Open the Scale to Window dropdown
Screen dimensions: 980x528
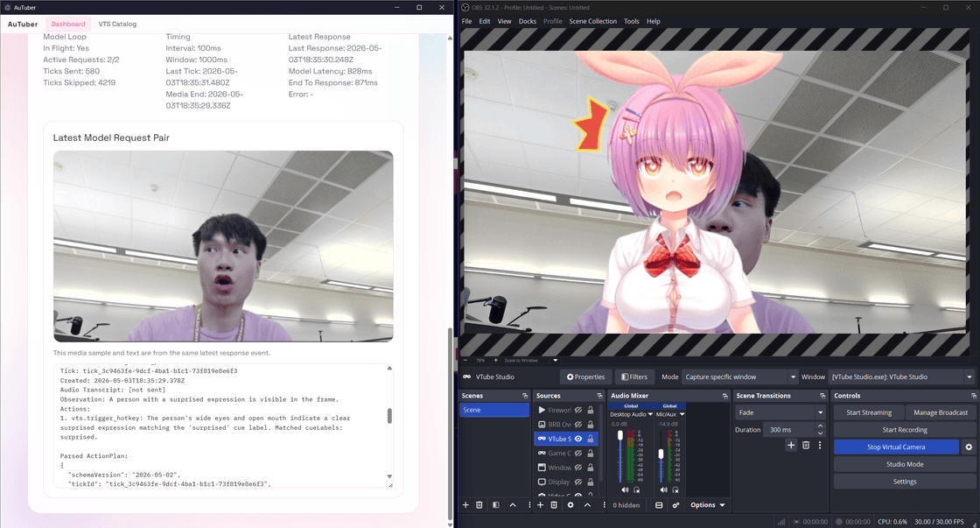(x=555, y=361)
